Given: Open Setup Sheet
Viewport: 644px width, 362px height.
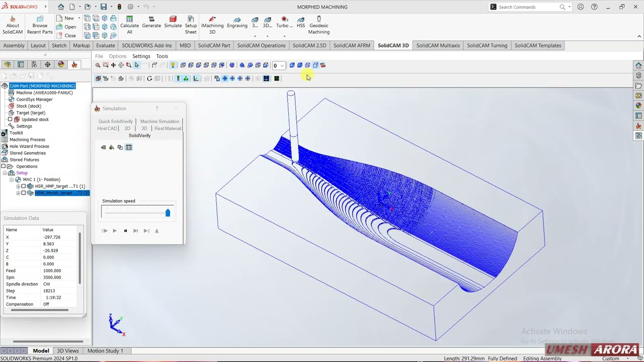Looking at the screenshot, I should pos(191,25).
